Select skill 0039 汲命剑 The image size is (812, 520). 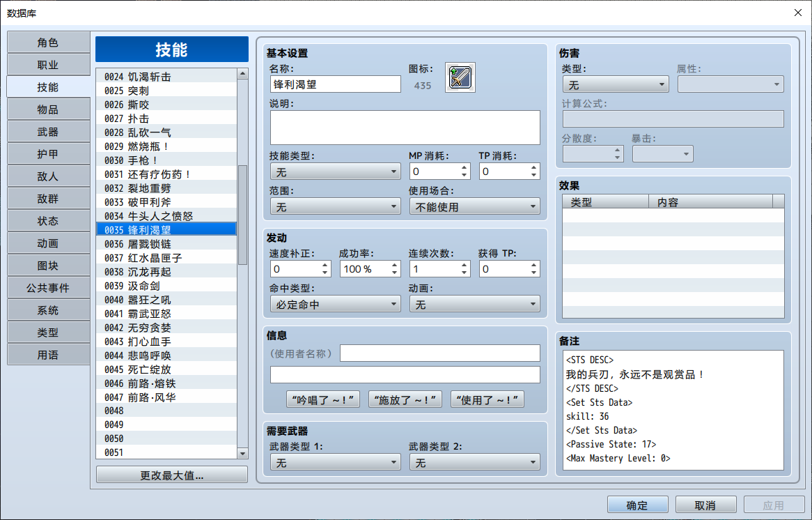tap(166, 286)
